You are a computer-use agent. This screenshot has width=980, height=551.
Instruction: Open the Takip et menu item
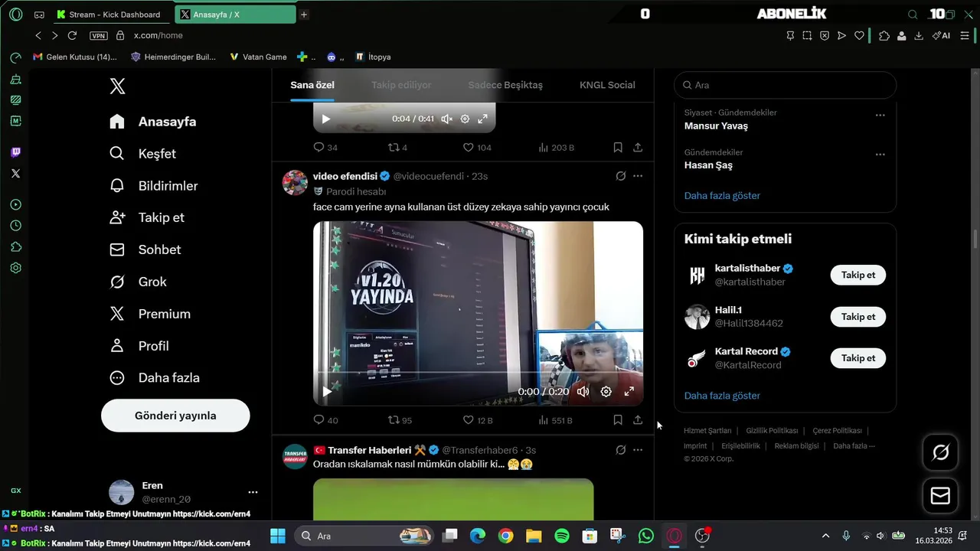coord(147,217)
